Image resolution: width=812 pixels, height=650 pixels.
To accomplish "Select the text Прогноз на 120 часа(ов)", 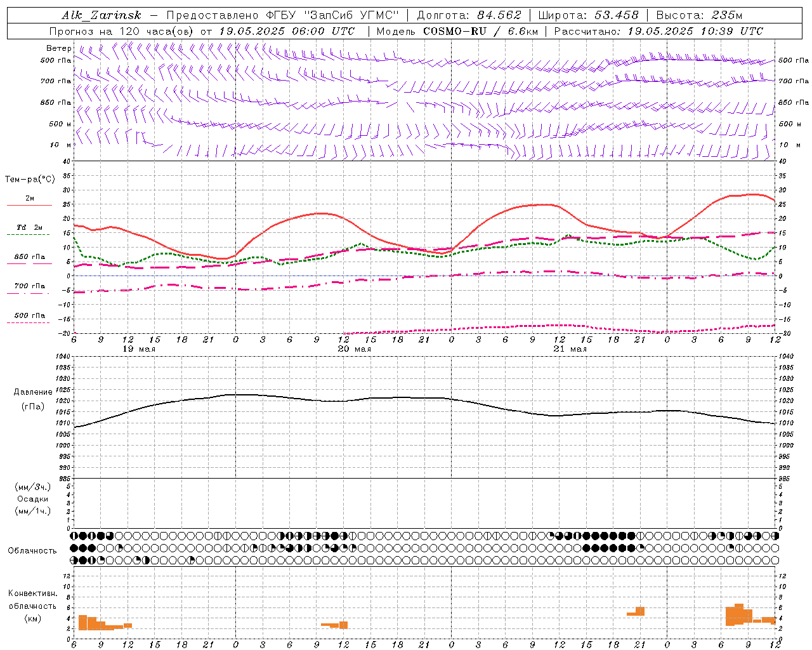I will 122,31.
